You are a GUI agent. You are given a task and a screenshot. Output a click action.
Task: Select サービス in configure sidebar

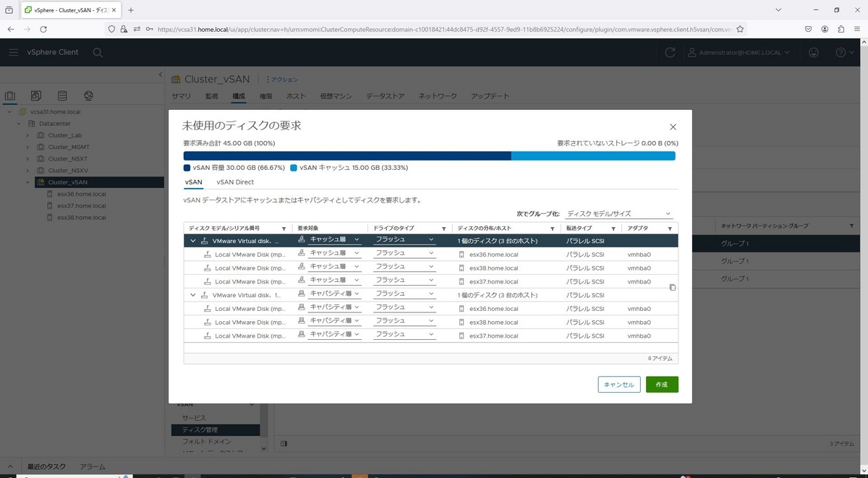tap(194, 418)
